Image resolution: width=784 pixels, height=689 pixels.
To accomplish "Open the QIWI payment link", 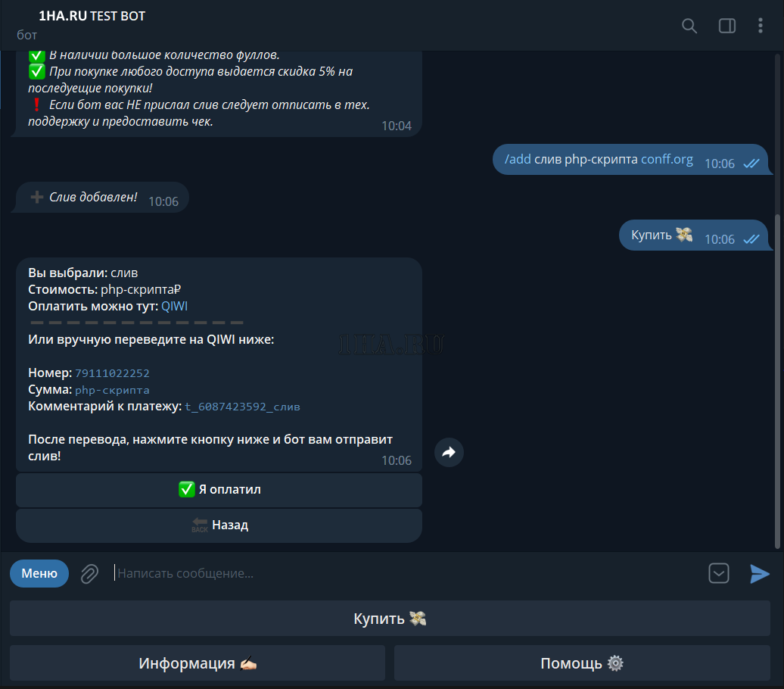I will tap(175, 306).
